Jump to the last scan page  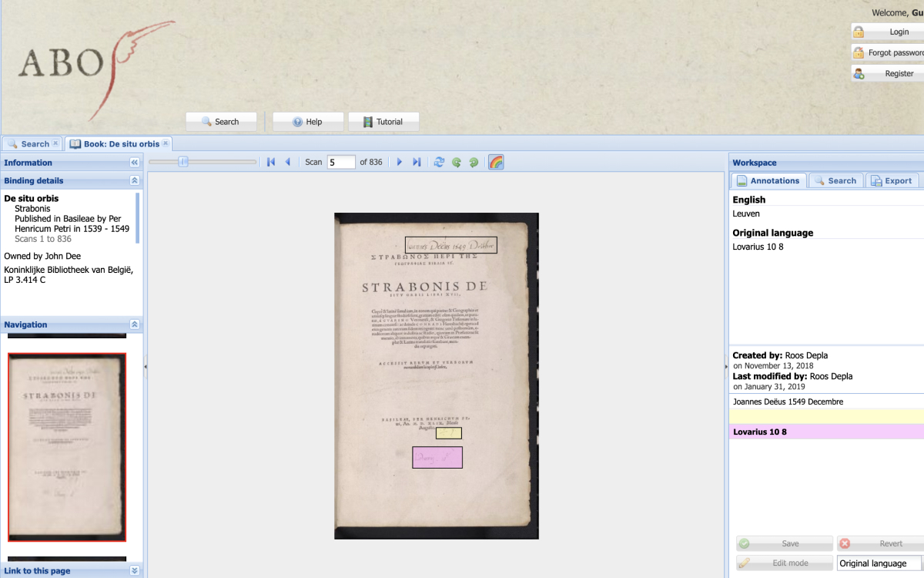click(417, 162)
